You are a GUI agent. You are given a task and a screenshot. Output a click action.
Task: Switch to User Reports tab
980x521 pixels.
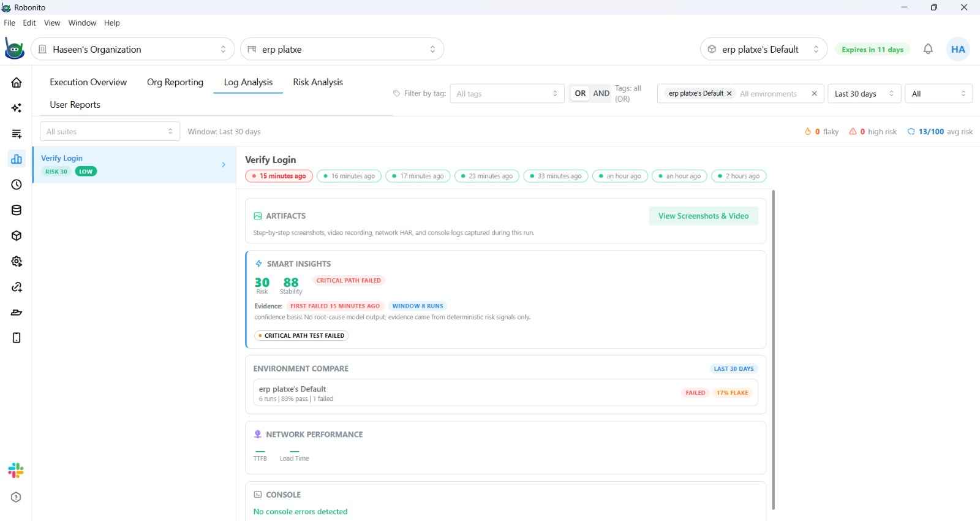[x=75, y=105]
